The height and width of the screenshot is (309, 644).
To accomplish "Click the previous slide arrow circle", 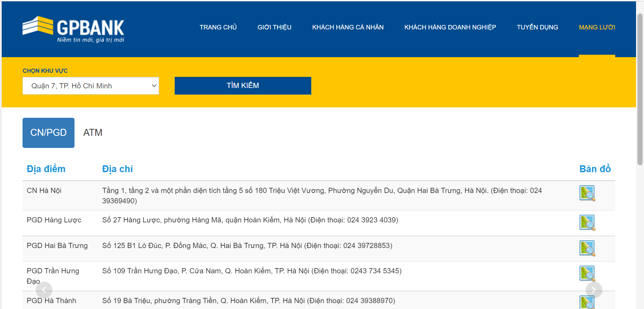I will 44,290.
